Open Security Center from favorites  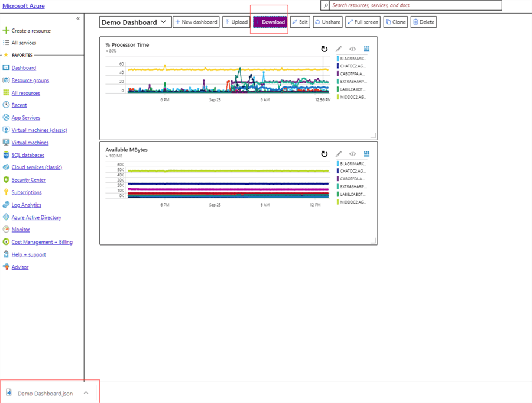(28, 179)
